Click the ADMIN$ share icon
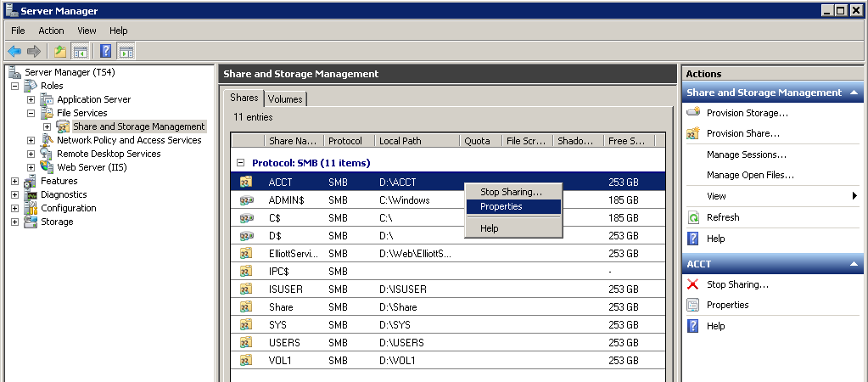This screenshot has width=868, height=382. 246,200
